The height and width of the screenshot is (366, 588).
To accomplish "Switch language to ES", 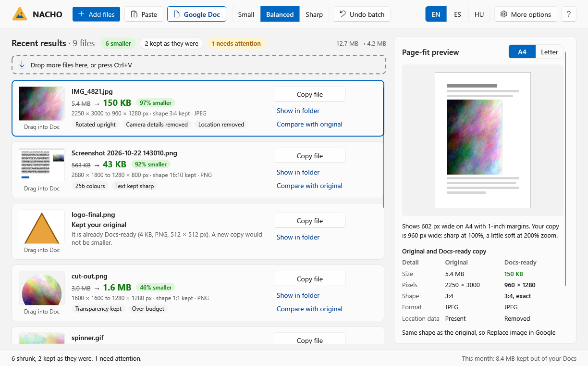I will click(x=457, y=14).
